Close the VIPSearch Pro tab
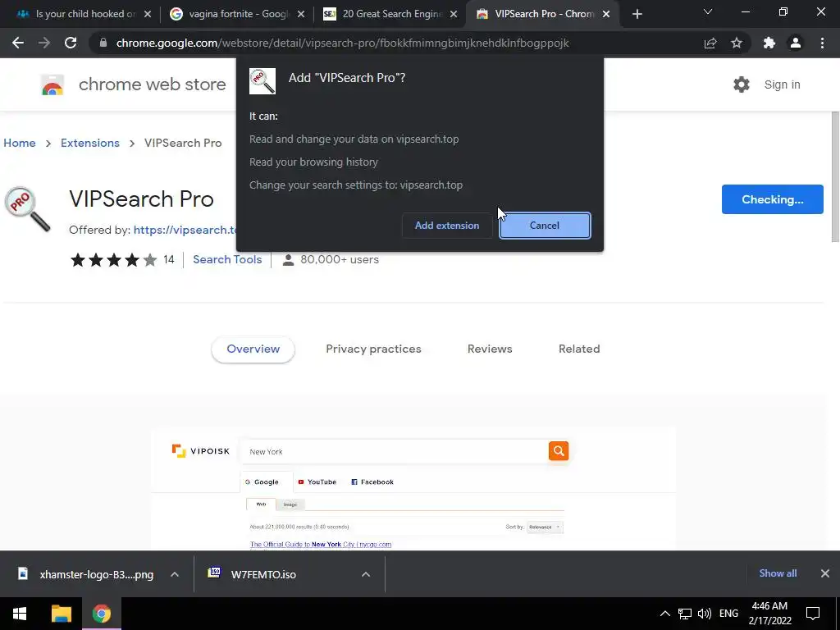Image resolution: width=840 pixels, height=630 pixels. tap(606, 14)
